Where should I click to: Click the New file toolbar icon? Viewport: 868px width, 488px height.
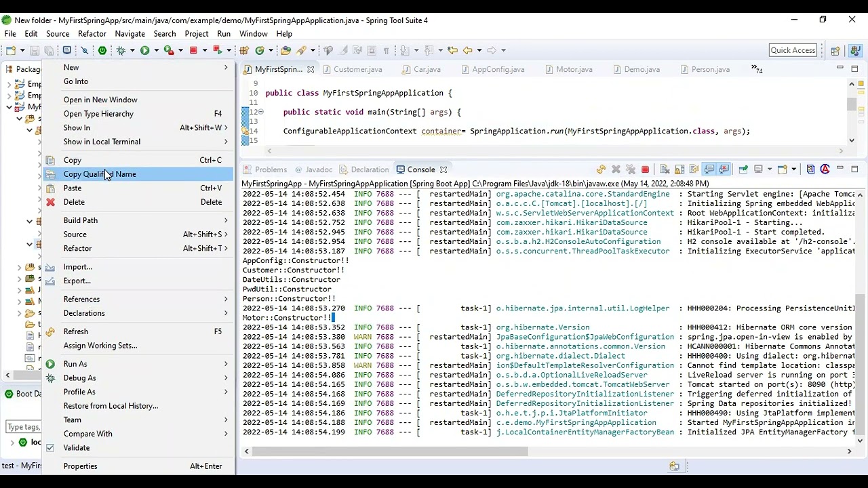[10, 50]
